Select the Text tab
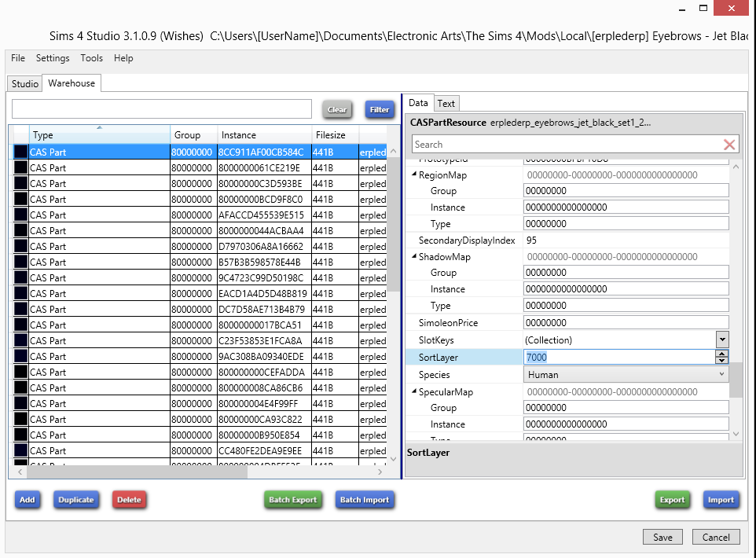This screenshot has width=756, height=558. [x=446, y=104]
